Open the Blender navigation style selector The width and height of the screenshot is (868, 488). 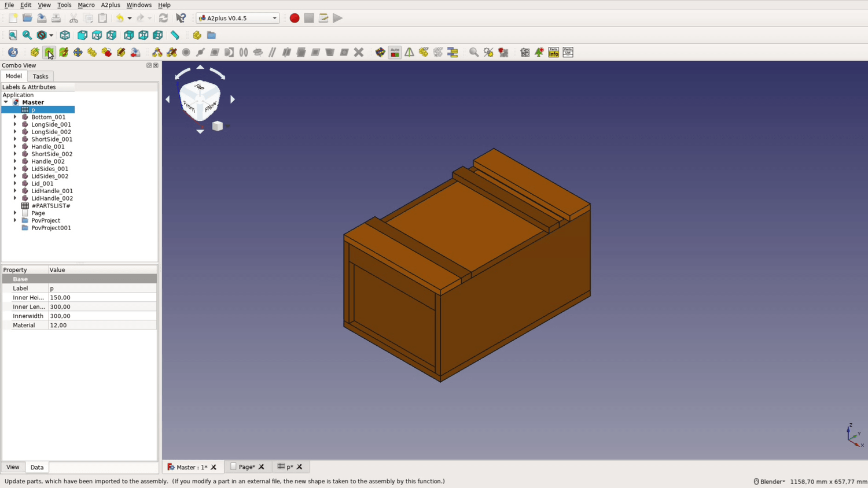770,482
